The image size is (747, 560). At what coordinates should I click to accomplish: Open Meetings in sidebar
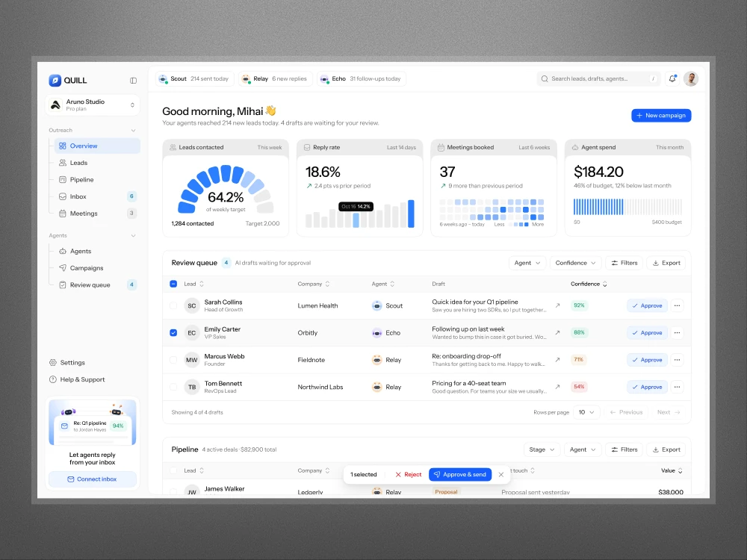pos(97,214)
